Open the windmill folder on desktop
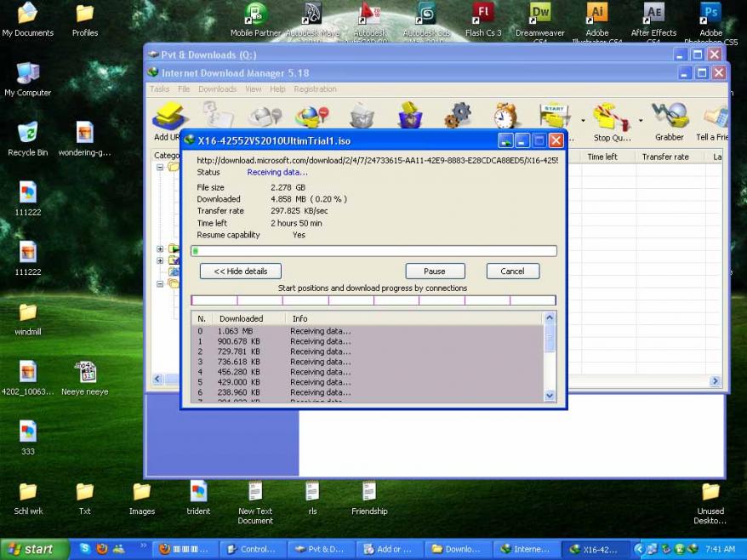Screen dimensions: 747x560 27,319
